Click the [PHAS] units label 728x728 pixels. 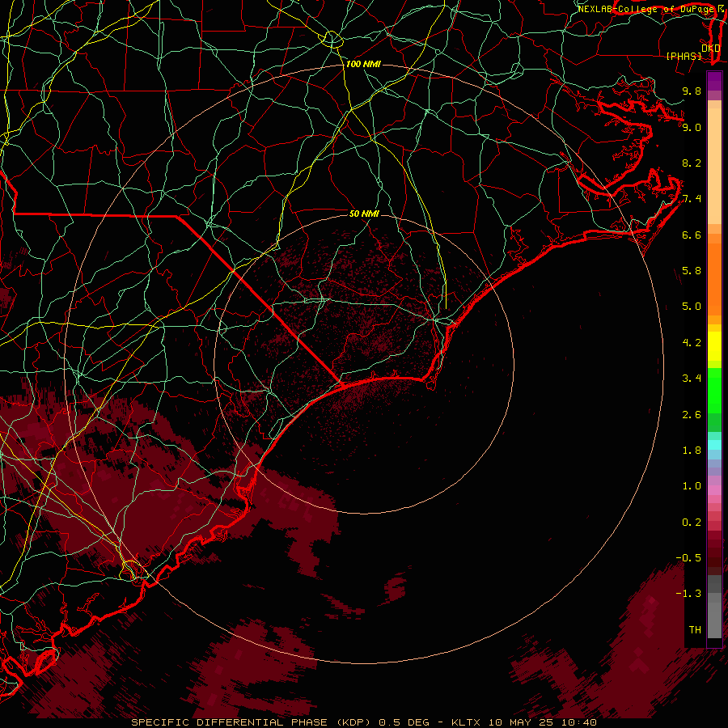pyautogui.click(x=684, y=57)
